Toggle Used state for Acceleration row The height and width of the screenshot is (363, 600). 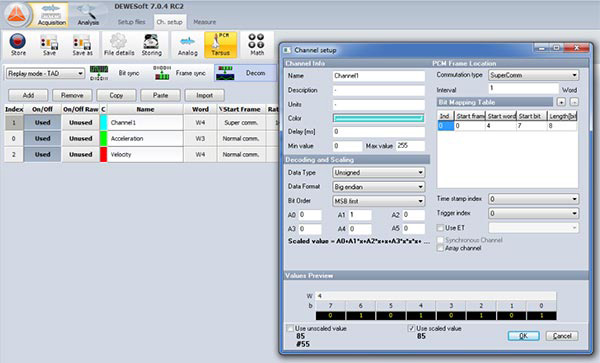pyautogui.click(x=42, y=138)
